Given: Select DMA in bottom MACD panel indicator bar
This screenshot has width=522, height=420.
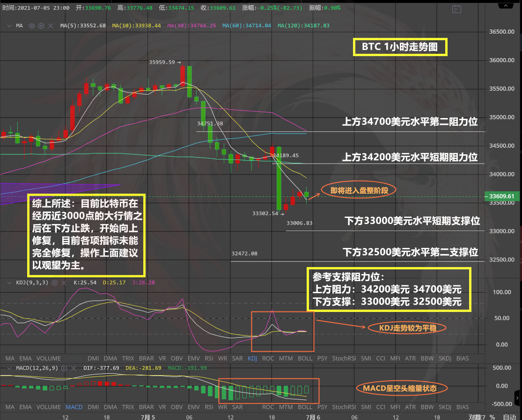Looking at the screenshot, I should (x=110, y=407).
